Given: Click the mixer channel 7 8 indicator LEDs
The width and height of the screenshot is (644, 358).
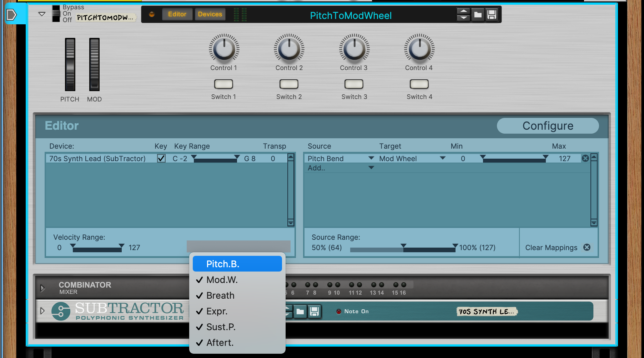Looking at the screenshot, I should (311, 285).
